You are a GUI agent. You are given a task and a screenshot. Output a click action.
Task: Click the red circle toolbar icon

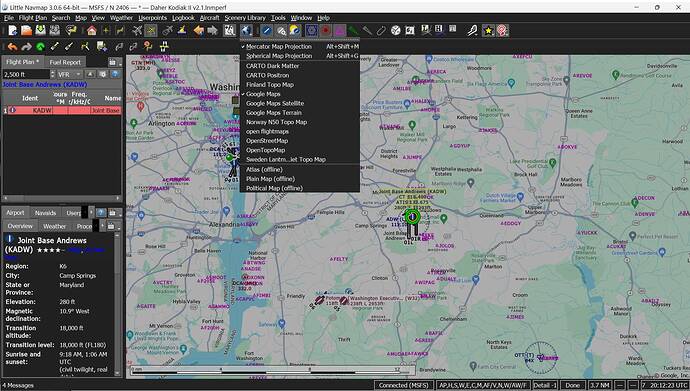point(326,30)
